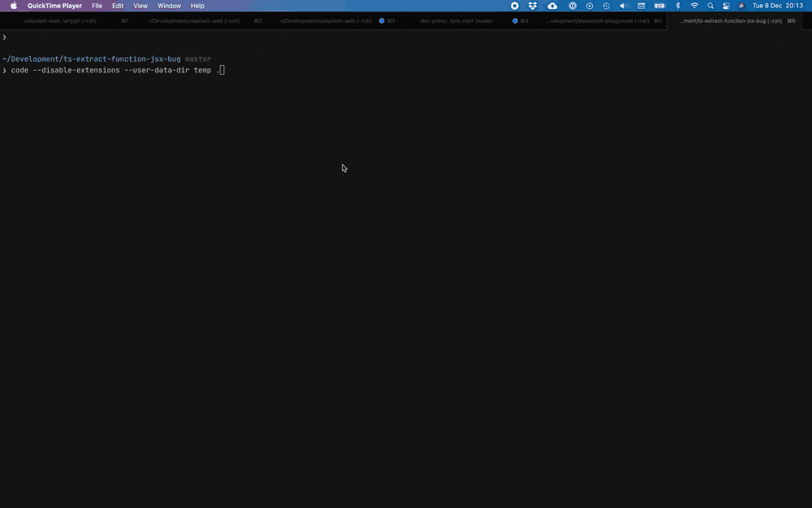Check battery status in the menu bar
812x508 pixels.
(658, 6)
